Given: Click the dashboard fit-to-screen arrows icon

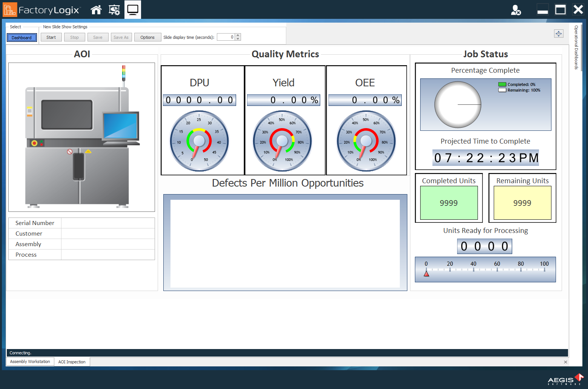Looking at the screenshot, I should click(559, 34).
